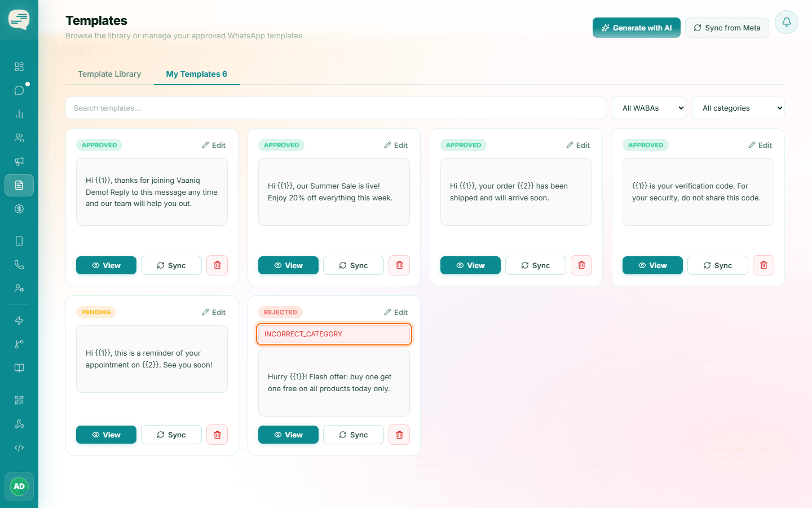Switch to the Template Library tab
The width and height of the screenshot is (812, 508).
click(109, 74)
